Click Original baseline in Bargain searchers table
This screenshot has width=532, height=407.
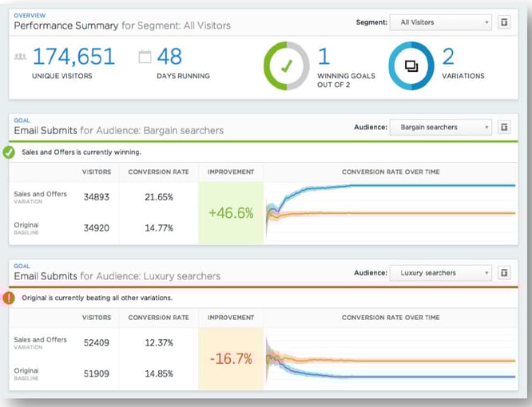click(x=26, y=228)
